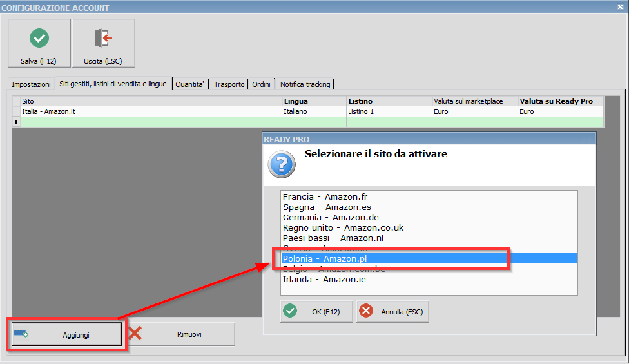Click Euro in the Valuta sul marketplace column
The image size is (629, 364).
(475, 111)
